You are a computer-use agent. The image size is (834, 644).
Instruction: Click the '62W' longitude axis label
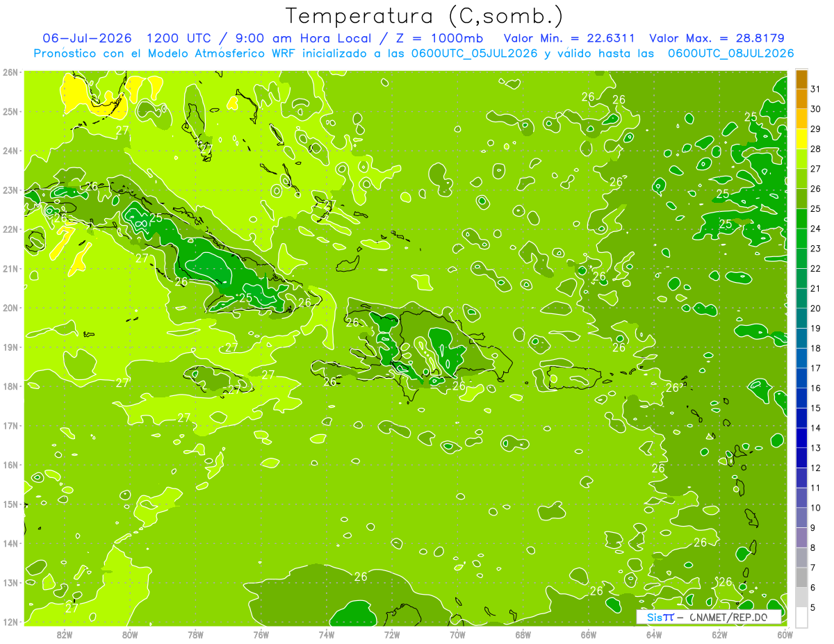point(719,634)
